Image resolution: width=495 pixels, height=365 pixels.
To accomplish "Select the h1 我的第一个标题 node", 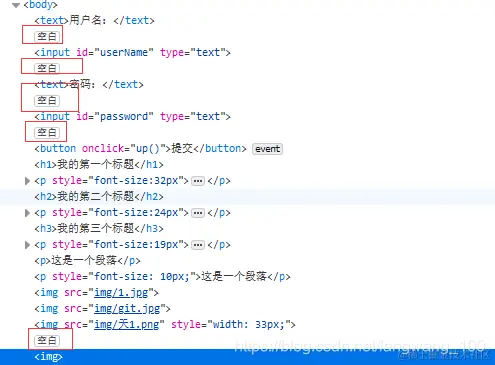I will 99,164.
